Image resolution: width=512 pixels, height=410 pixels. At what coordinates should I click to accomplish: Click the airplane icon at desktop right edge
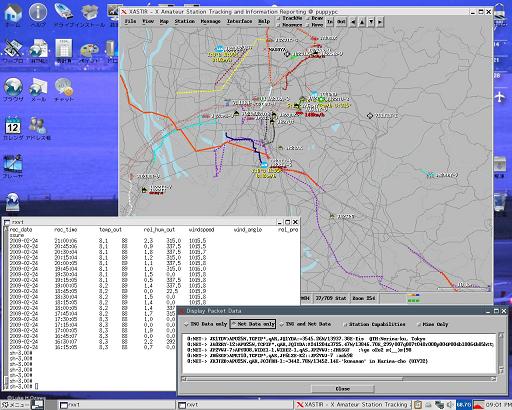(x=500, y=97)
